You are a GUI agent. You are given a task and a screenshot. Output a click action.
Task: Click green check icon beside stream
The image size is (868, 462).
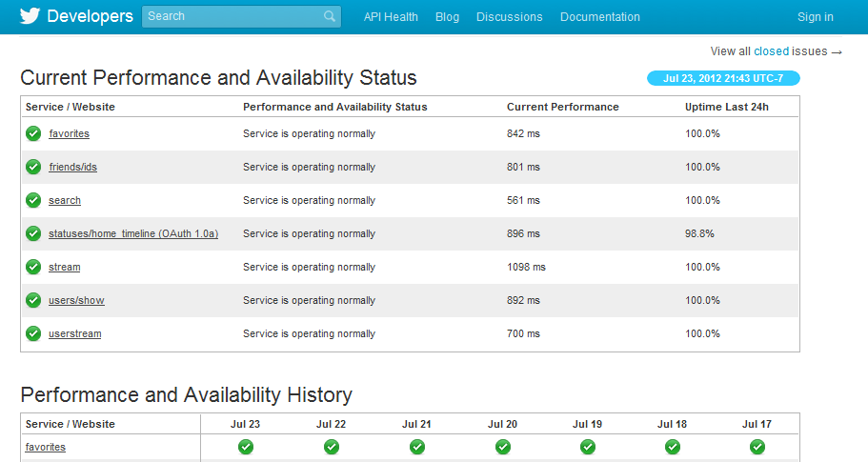tap(33, 267)
